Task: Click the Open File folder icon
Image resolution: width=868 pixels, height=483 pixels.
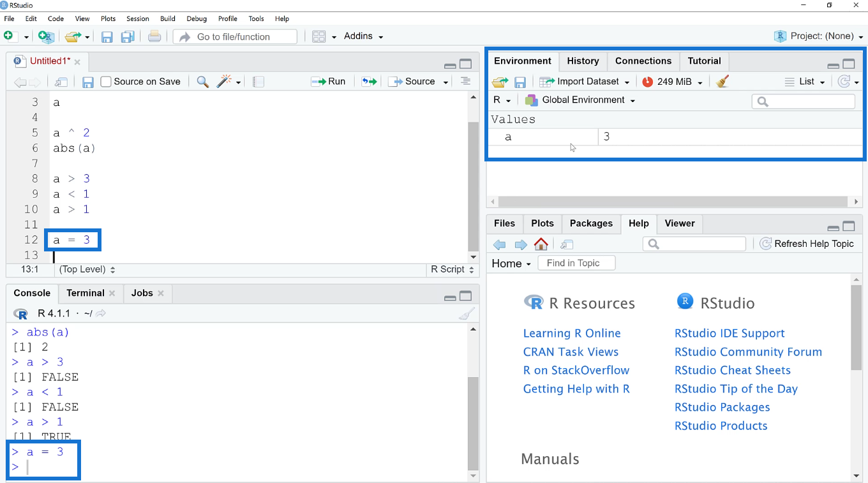Action: (x=73, y=36)
